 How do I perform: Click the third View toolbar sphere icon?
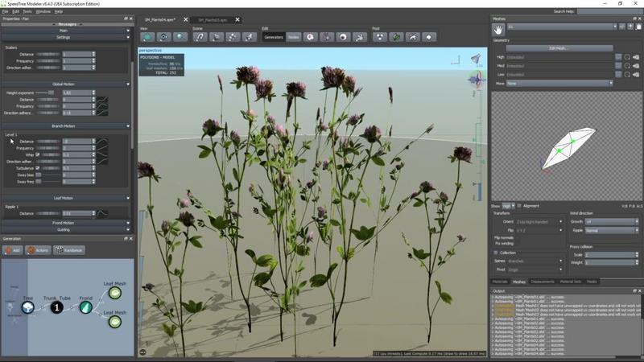pyautogui.click(x=180, y=37)
